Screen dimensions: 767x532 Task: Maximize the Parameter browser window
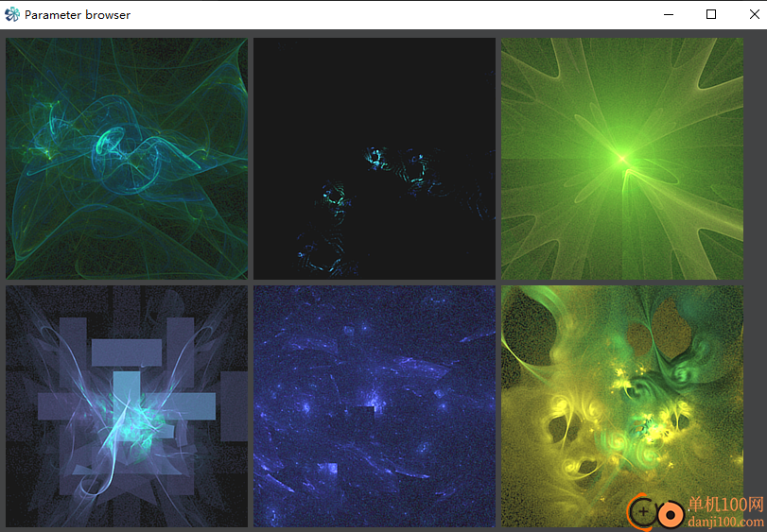coord(711,15)
